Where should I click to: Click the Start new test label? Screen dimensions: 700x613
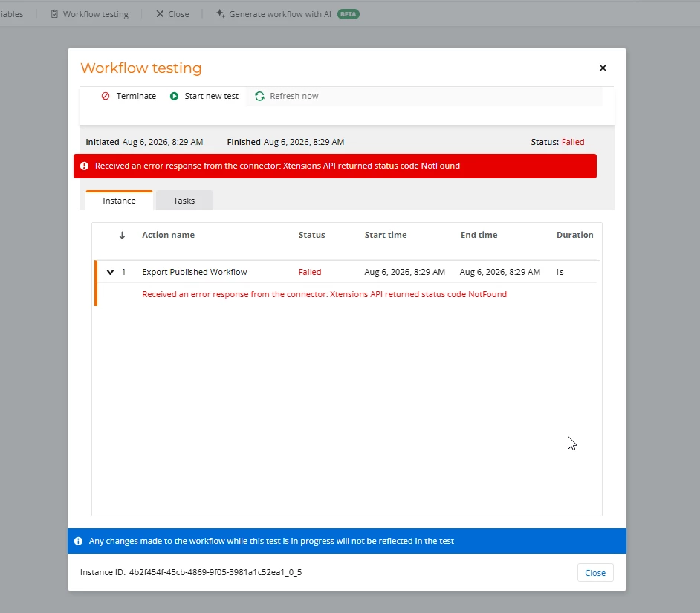(x=212, y=96)
